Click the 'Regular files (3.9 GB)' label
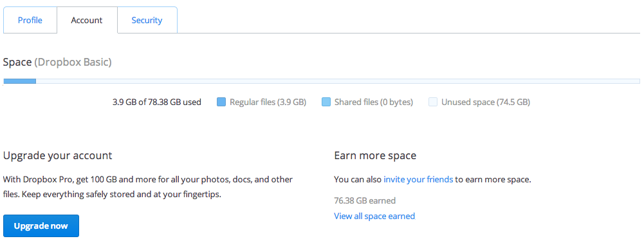This screenshot has width=644, height=241. (x=268, y=102)
